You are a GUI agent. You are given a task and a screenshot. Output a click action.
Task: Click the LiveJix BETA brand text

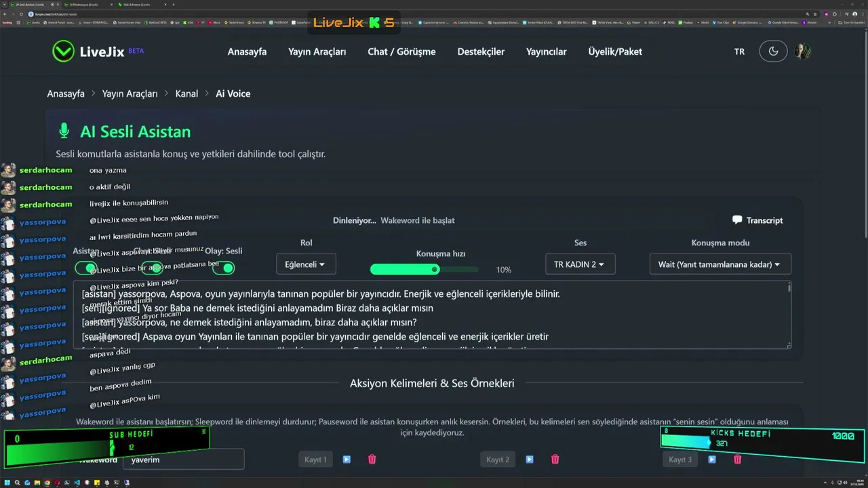click(x=112, y=52)
